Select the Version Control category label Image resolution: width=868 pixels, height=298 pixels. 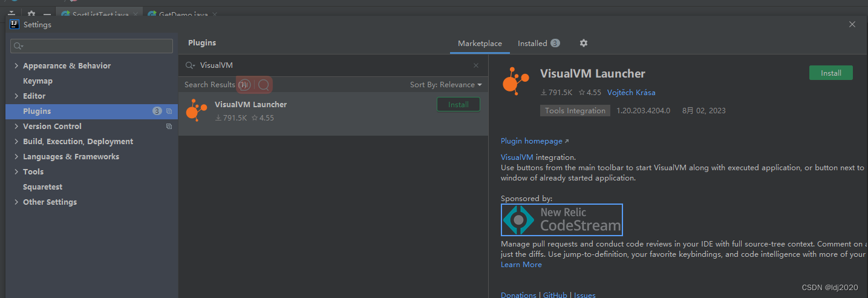click(52, 127)
